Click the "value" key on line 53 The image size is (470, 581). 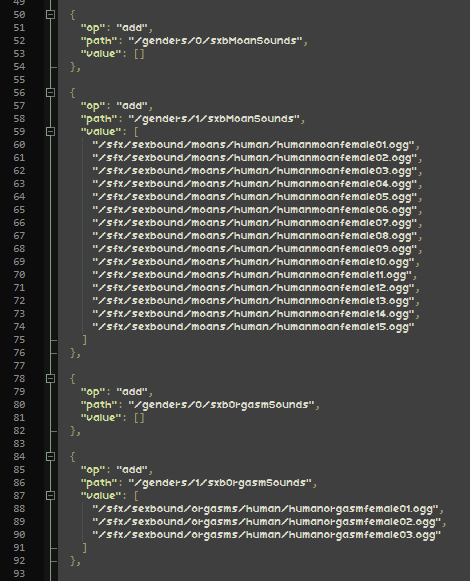point(101,54)
